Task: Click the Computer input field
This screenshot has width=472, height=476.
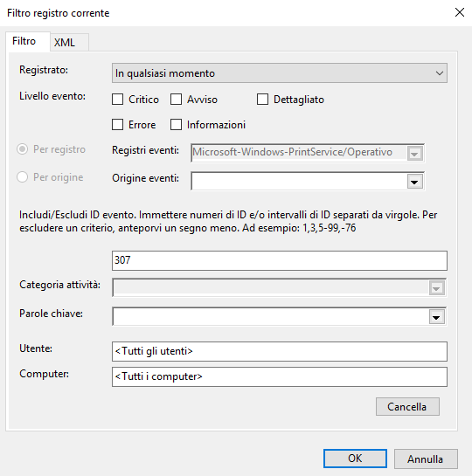Action: [280, 376]
